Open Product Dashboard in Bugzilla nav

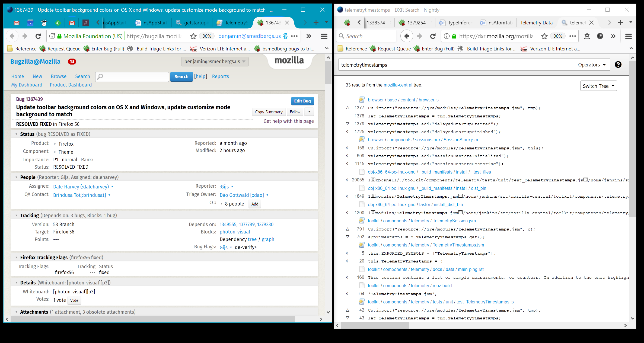point(71,85)
